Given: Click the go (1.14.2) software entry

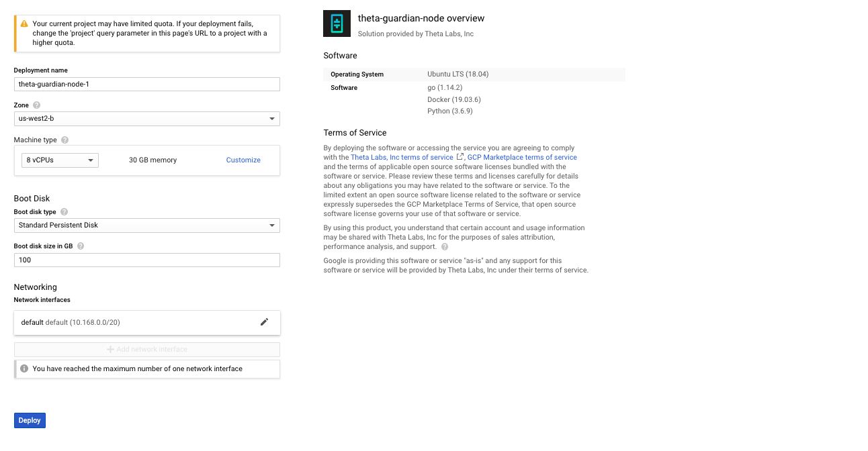Looking at the screenshot, I should 445,88.
